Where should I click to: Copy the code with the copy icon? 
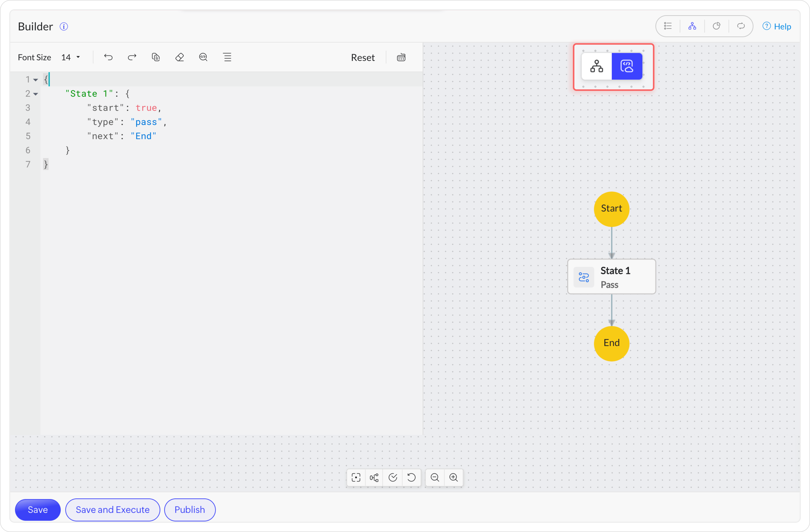coord(156,57)
